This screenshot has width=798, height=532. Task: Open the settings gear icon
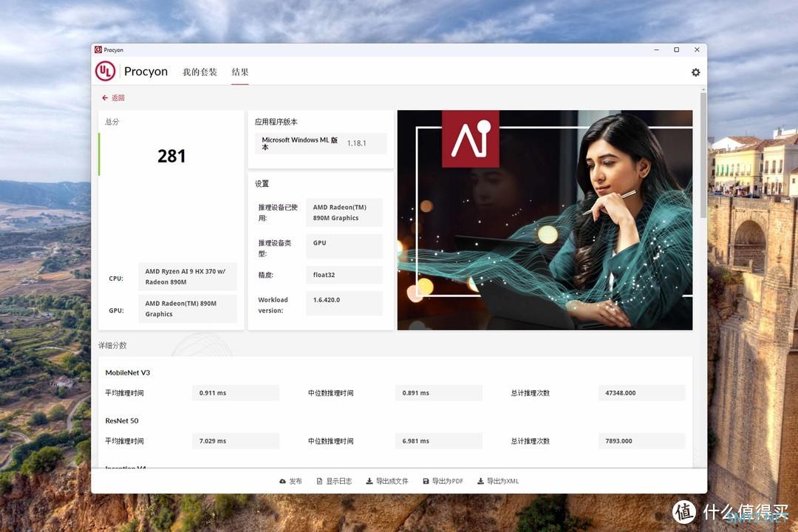click(696, 72)
